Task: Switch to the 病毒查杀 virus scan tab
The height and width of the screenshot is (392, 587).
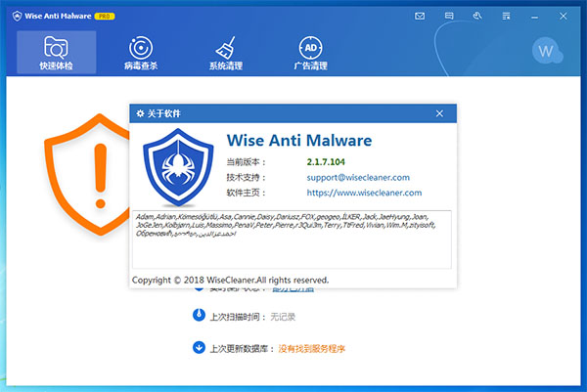Action: pyautogui.click(x=141, y=53)
